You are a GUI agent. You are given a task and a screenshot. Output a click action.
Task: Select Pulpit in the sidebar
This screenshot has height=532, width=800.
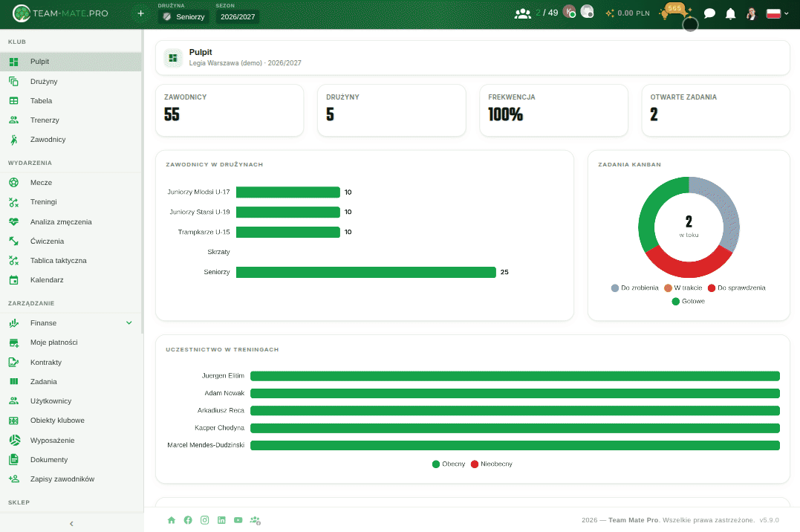71,62
